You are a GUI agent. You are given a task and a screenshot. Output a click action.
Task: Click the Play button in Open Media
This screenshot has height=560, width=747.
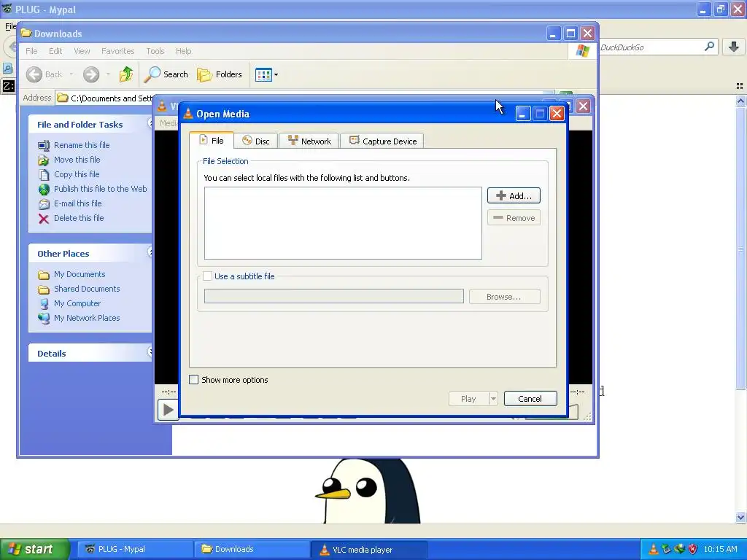(x=468, y=399)
